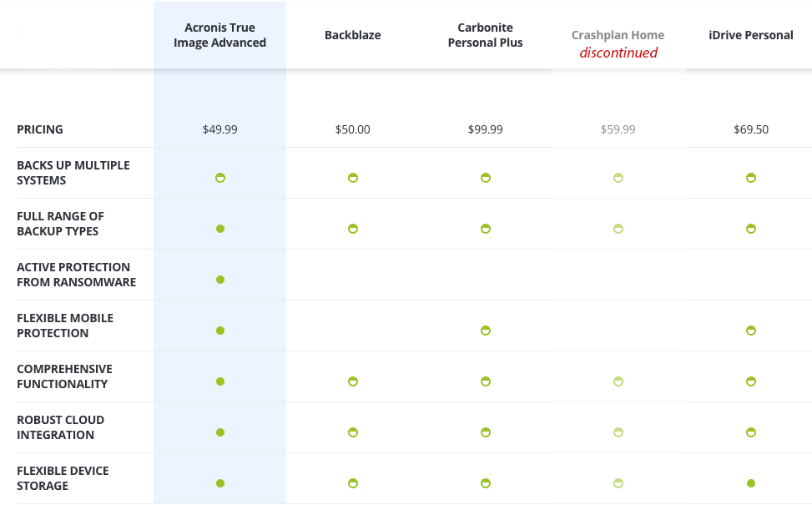Viewport: 812px width, 505px height.
Task: Click Crashplan dot for Backs Up Multiple Systems
Action: [618, 178]
